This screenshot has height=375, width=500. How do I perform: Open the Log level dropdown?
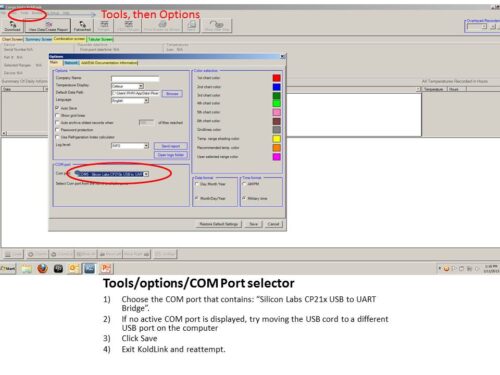point(146,146)
